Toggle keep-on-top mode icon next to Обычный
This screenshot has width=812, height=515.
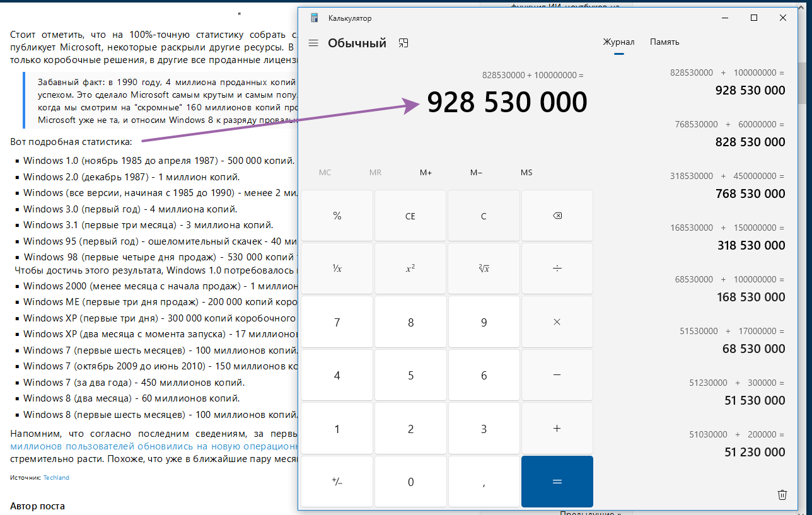404,43
